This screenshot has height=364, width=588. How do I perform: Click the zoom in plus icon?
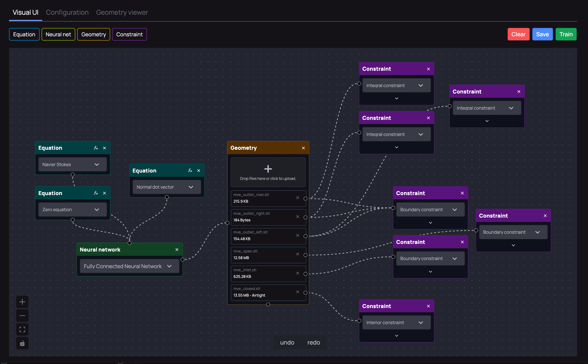coord(22,302)
